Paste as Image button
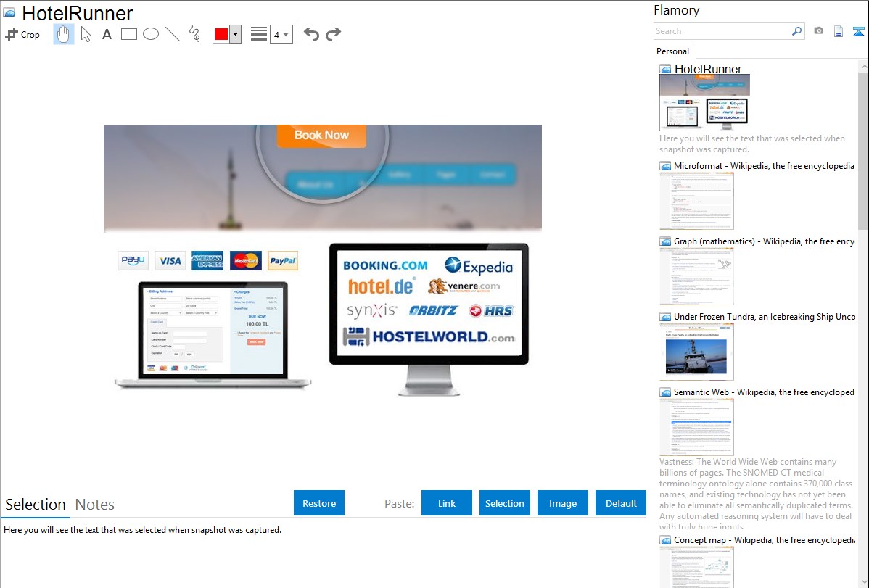The width and height of the screenshot is (869, 588). click(562, 503)
